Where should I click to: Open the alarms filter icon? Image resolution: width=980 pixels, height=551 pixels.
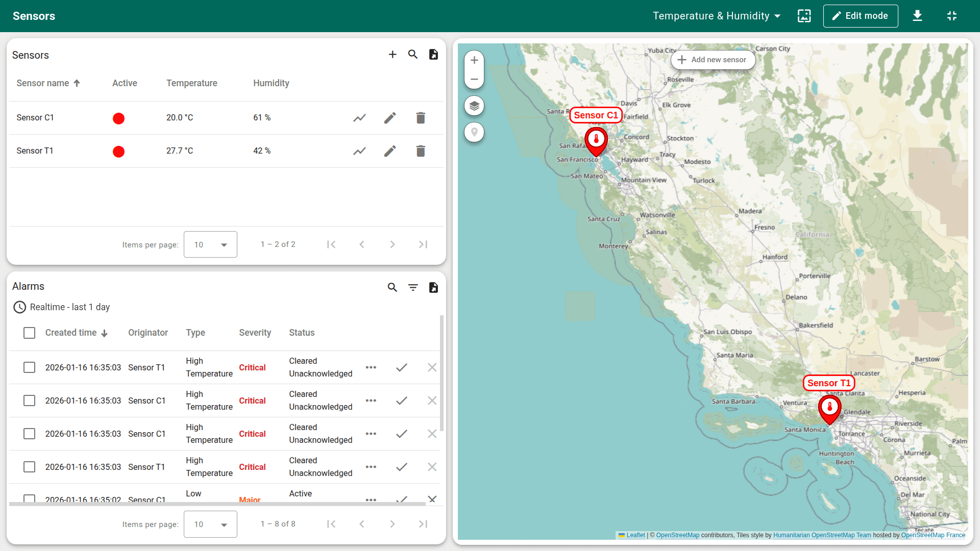coord(413,288)
